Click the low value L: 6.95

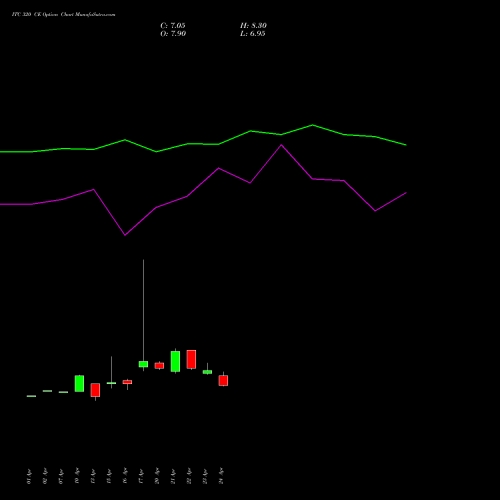(x=253, y=34)
